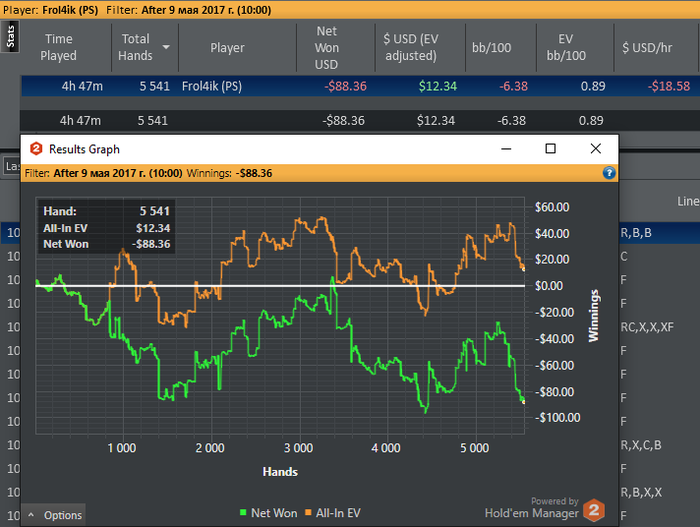Image resolution: width=700 pixels, height=527 pixels.
Task: Click the Winnings axis title
Action: tap(593, 316)
